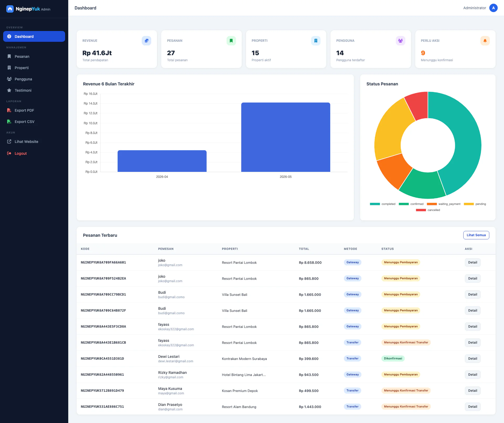This screenshot has width=504, height=423.
Task: Click the Administrator username text
Action: pos(475,8)
